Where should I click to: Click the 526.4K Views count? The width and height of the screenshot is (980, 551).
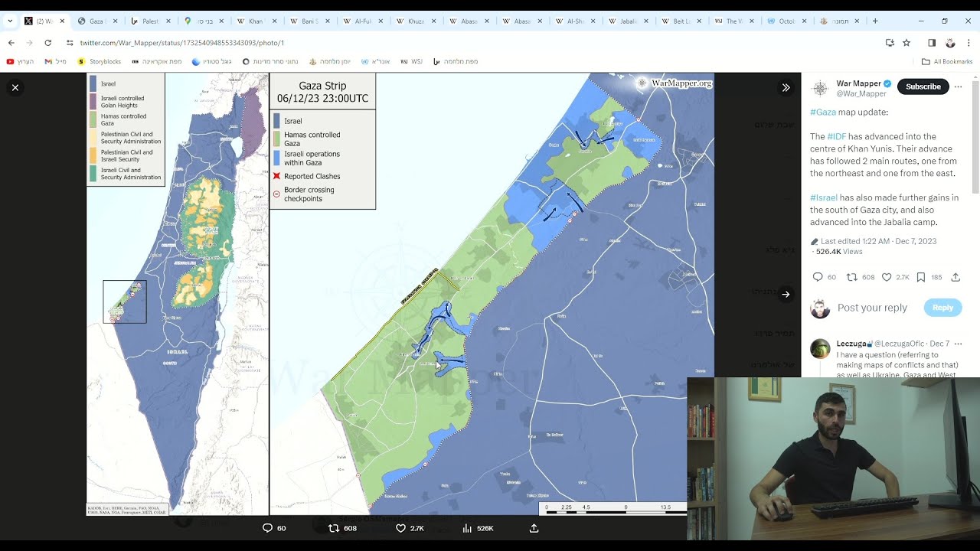click(x=839, y=252)
